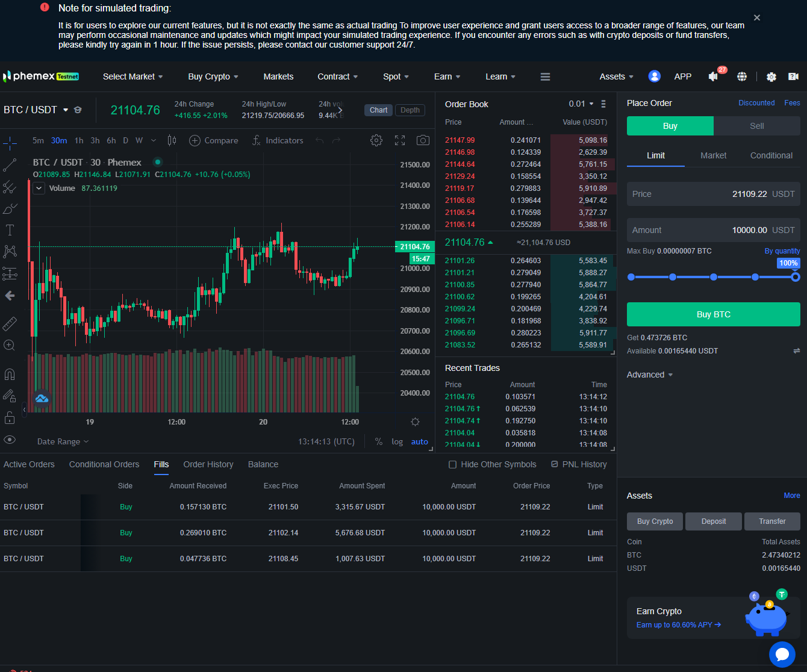
Task: Select the text annotation tool
Action: 10,230
